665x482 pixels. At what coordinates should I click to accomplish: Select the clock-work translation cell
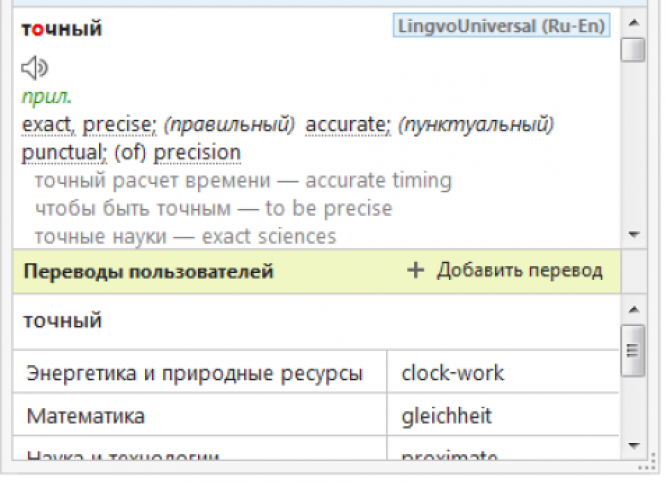(503, 373)
